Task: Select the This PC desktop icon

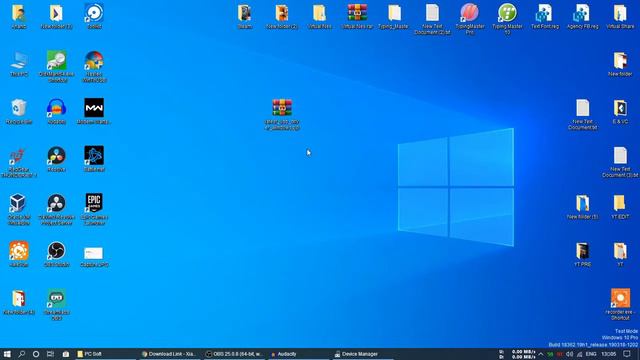Action: tap(19, 64)
